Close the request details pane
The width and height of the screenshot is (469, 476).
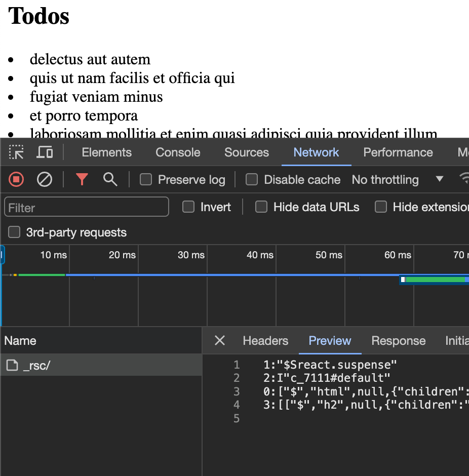[x=219, y=340]
